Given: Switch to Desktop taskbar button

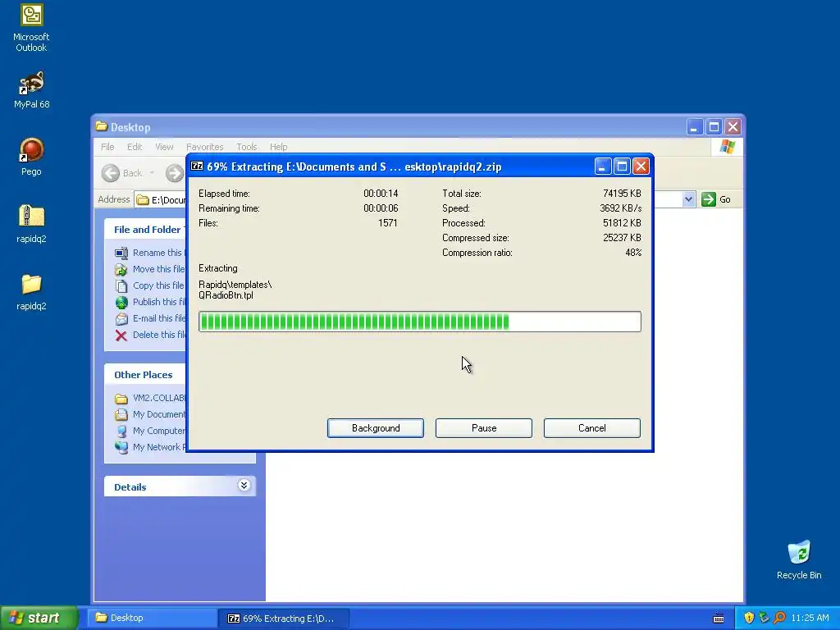Looking at the screenshot, I should (153, 618).
